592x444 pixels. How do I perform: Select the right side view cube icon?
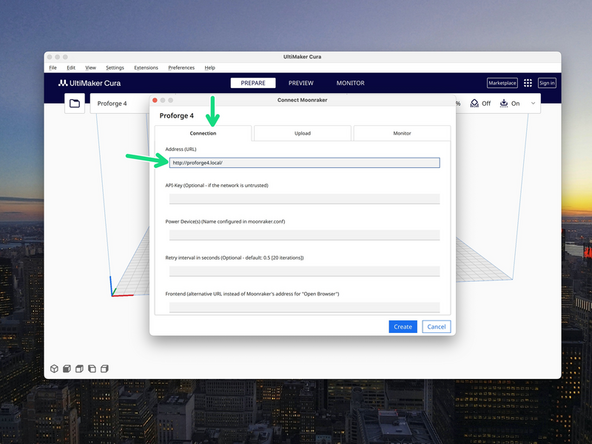(x=105, y=368)
